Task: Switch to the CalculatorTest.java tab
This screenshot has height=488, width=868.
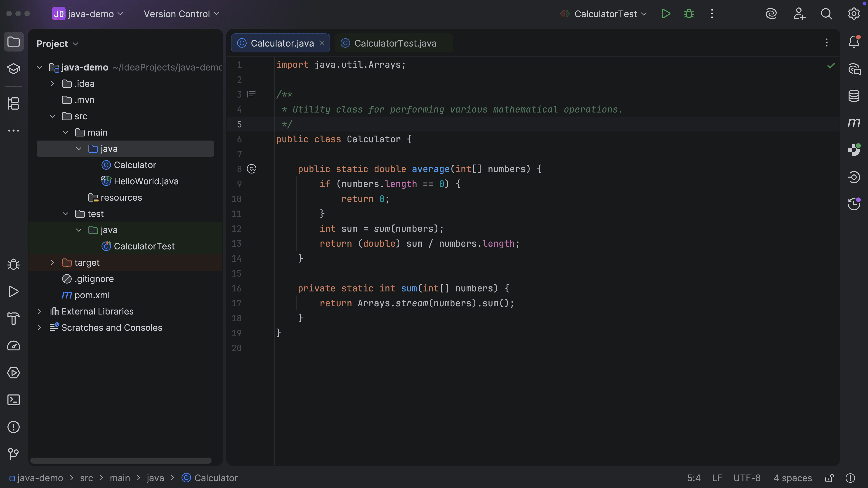Action: point(395,43)
